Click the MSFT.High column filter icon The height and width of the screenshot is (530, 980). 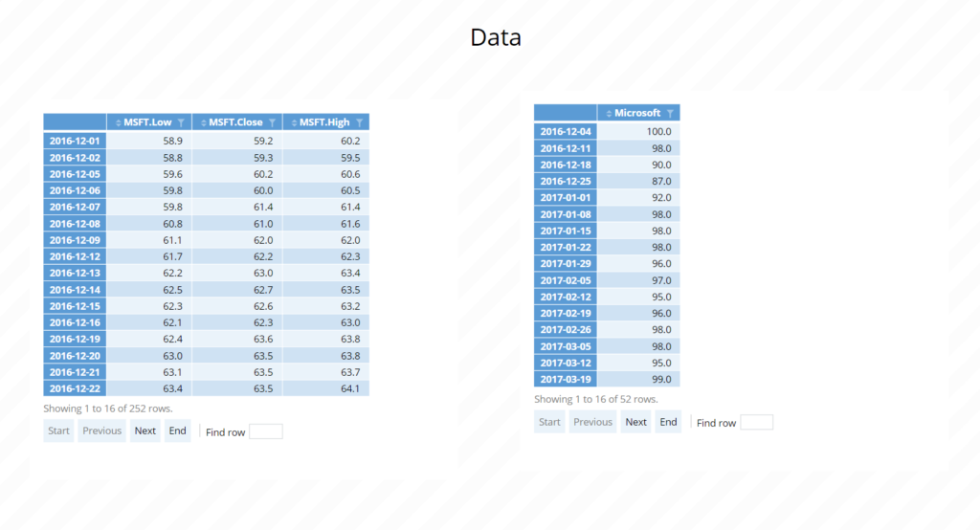click(360, 122)
